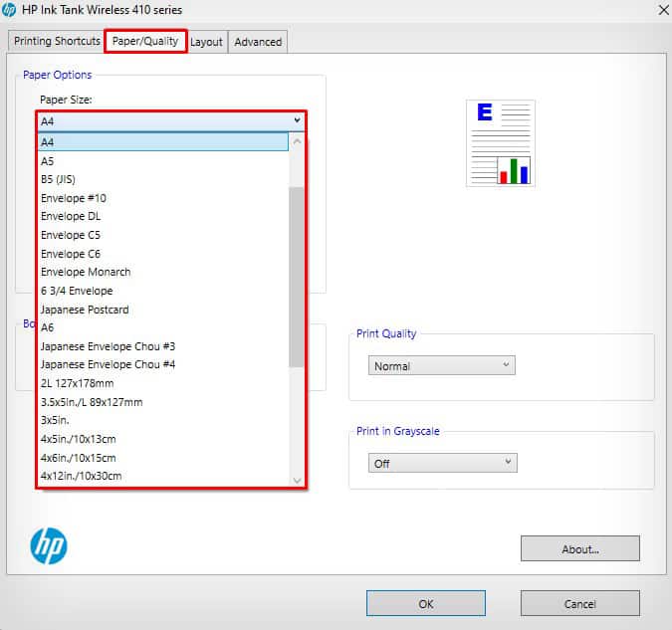Open the Print Quality dropdown
672x630 pixels.
click(x=441, y=365)
